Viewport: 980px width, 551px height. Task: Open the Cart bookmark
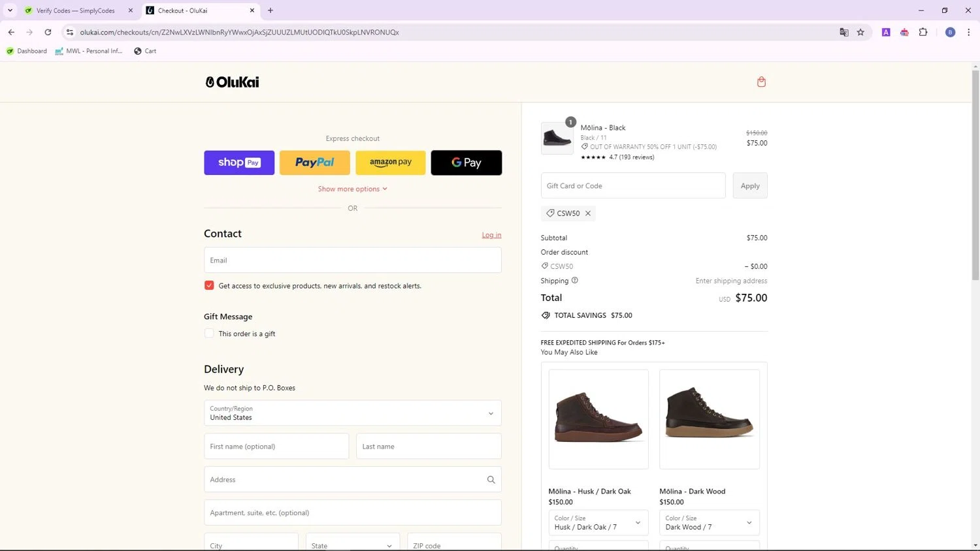[145, 51]
